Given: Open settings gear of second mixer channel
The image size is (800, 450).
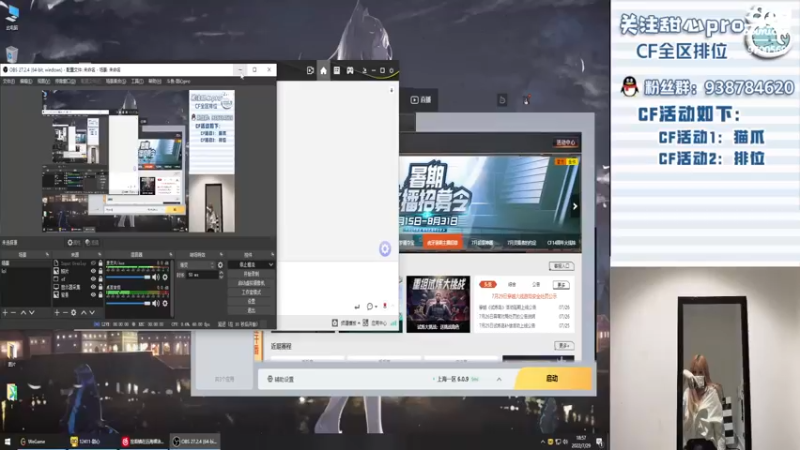Looking at the screenshot, I should [165, 303].
